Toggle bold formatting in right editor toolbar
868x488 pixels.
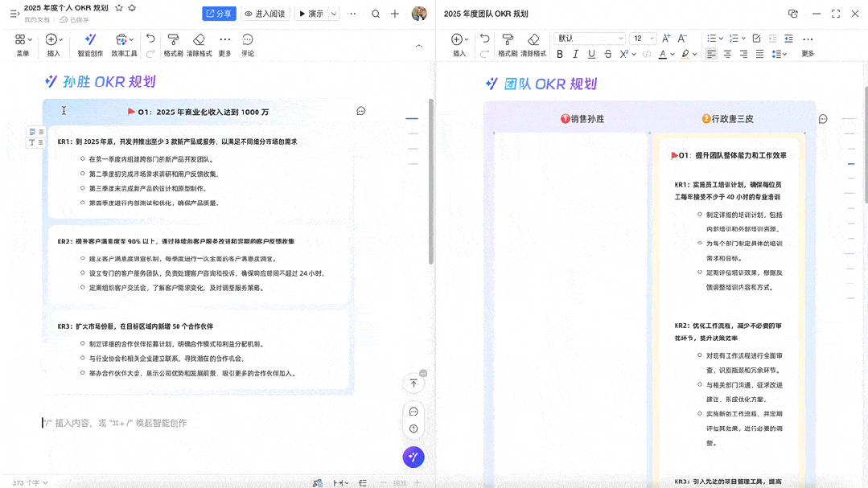coord(560,54)
